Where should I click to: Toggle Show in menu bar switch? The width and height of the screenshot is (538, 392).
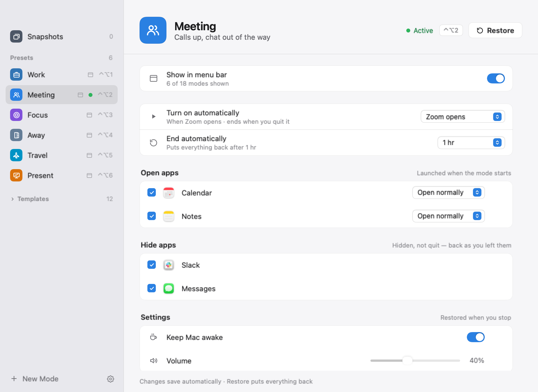[x=496, y=78]
